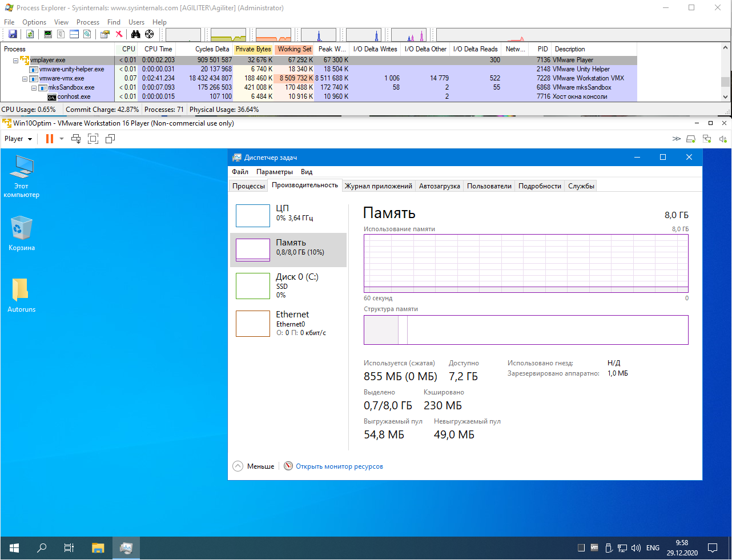Click the ENG language indicator in tray
The height and width of the screenshot is (560, 732).
click(x=653, y=548)
